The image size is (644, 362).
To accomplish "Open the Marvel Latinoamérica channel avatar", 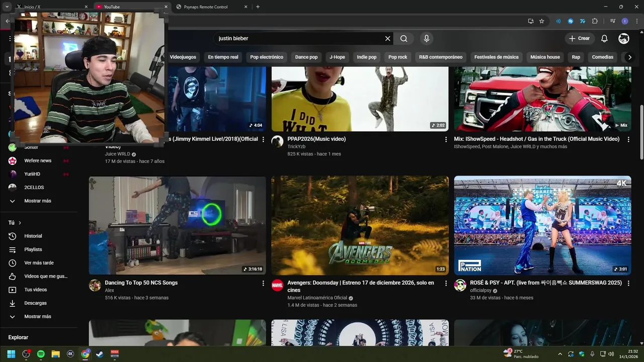I will 278,285.
